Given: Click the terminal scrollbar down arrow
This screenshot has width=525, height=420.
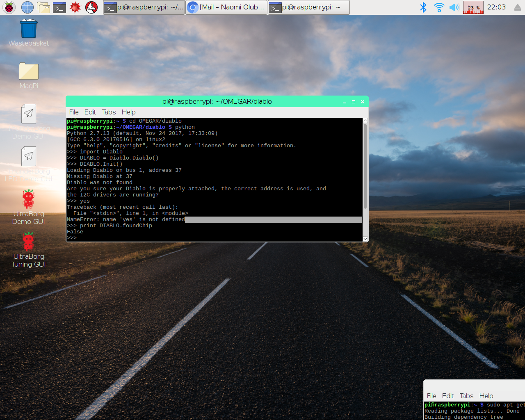Looking at the screenshot, I should [365, 238].
